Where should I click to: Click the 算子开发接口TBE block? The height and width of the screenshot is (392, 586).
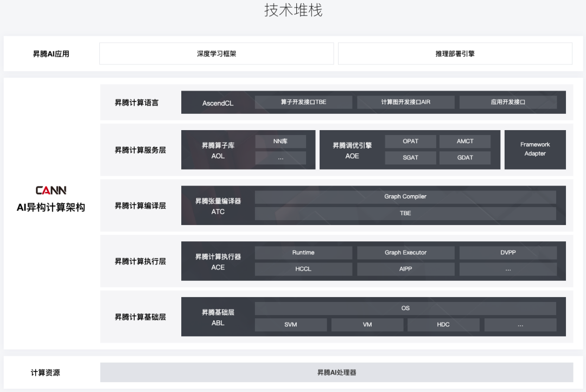pos(303,102)
